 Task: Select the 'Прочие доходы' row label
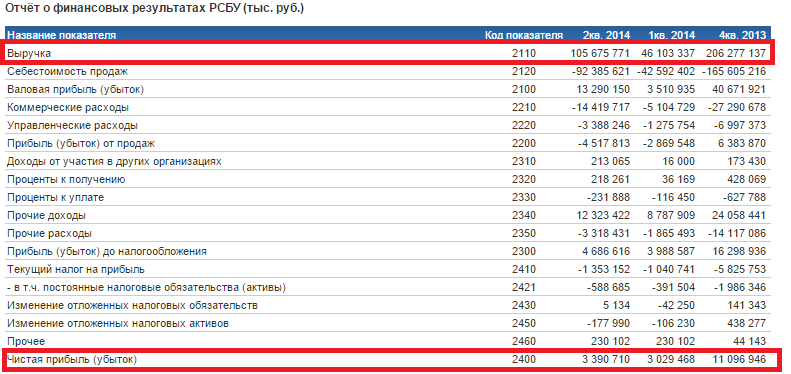pos(46,216)
